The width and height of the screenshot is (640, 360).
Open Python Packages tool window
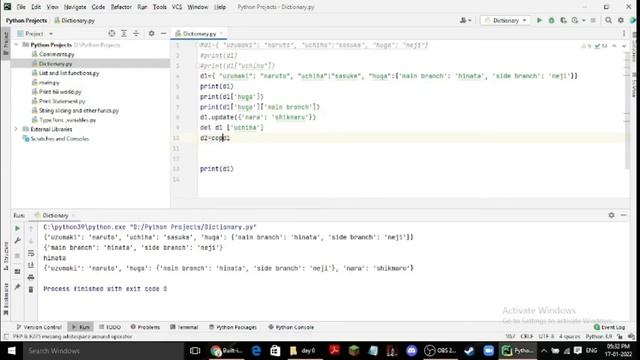[233, 327]
